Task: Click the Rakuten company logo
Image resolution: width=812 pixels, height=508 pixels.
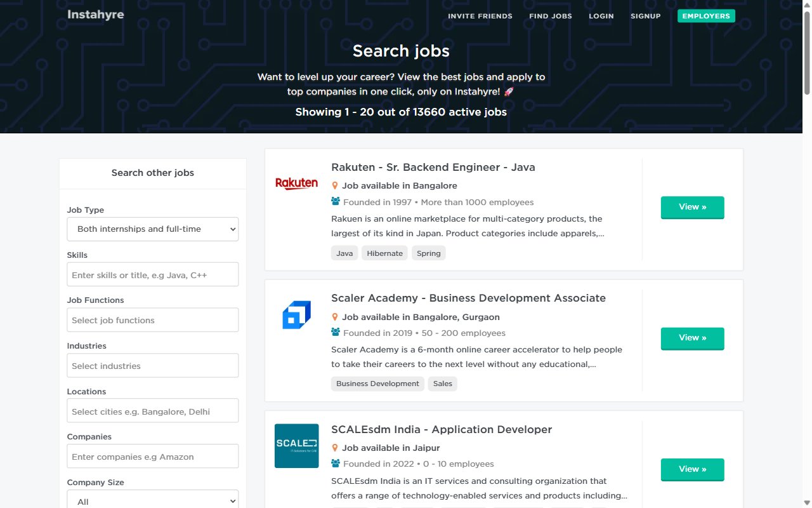Action: [x=296, y=184]
